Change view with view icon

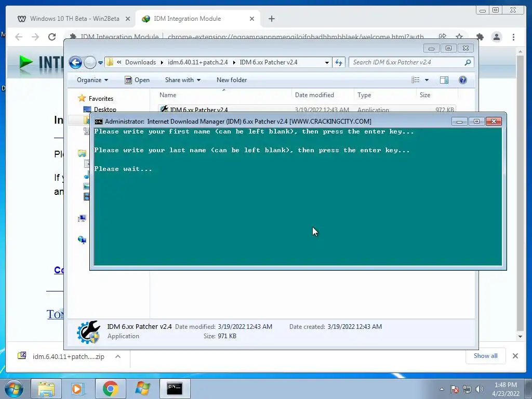(x=415, y=80)
